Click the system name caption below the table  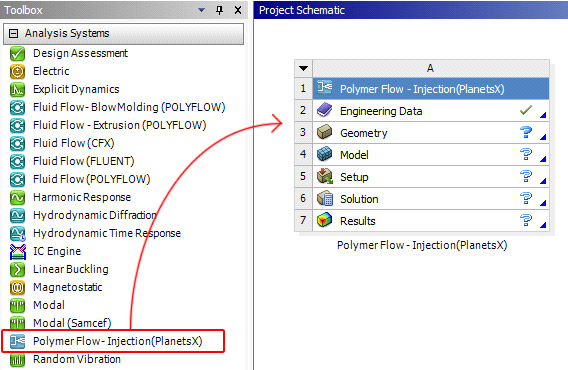422,245
